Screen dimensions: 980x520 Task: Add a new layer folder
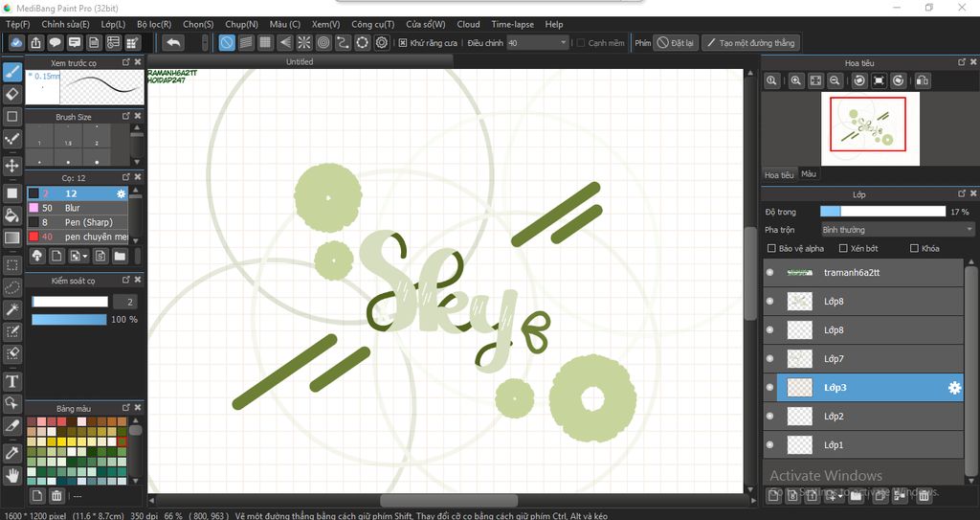click(x=857, y=496)
